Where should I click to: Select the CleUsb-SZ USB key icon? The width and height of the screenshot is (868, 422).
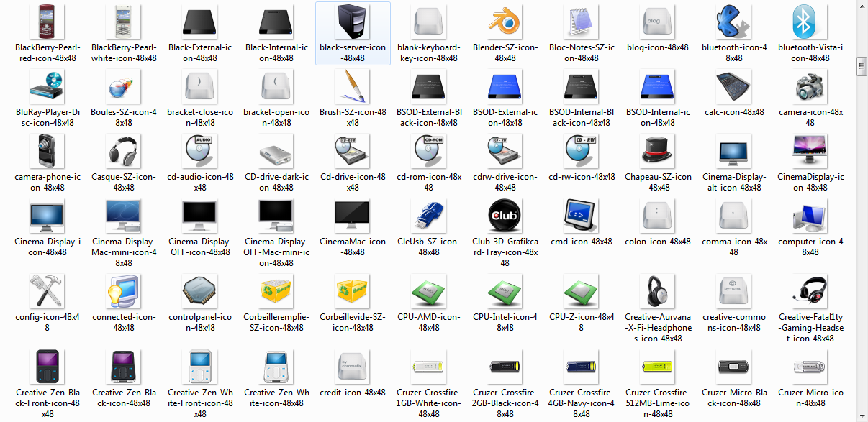point(429,216)
